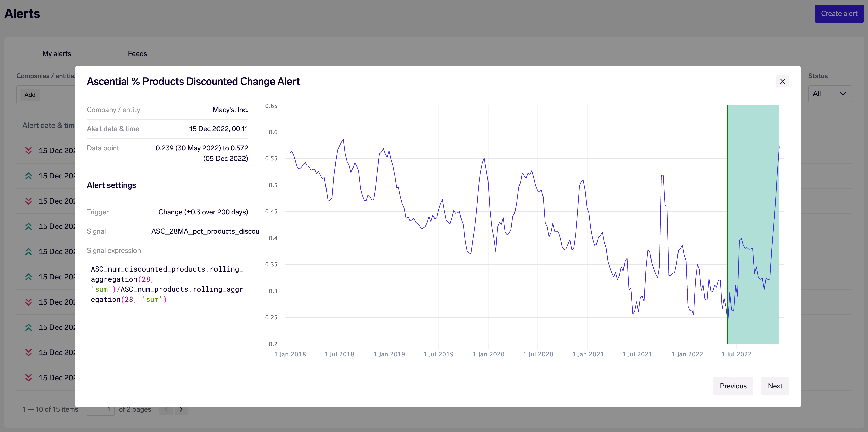Screen dimensions: 868x432
Task: Click the eighth row green up-arrow icon
Action: [x=29, y=327]
